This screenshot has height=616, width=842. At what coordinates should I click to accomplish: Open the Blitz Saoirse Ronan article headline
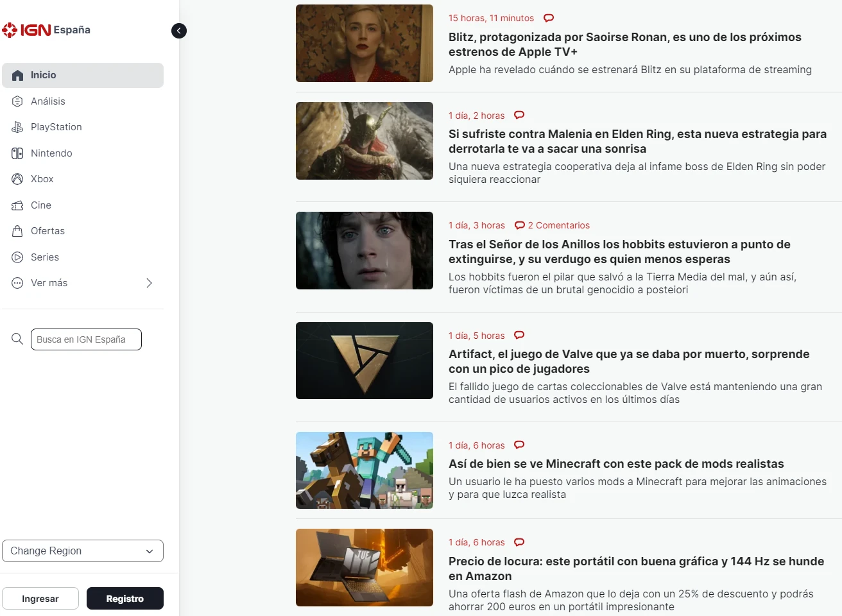click(x=625, y=44)
